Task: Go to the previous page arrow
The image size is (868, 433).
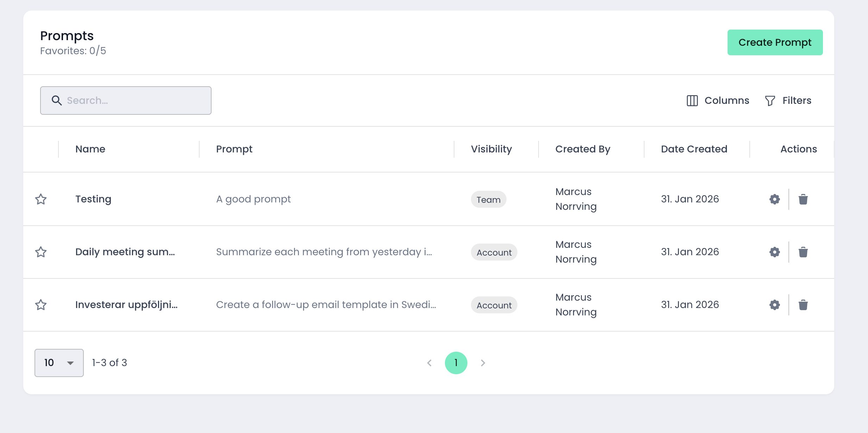Action: tap(429, 363)
